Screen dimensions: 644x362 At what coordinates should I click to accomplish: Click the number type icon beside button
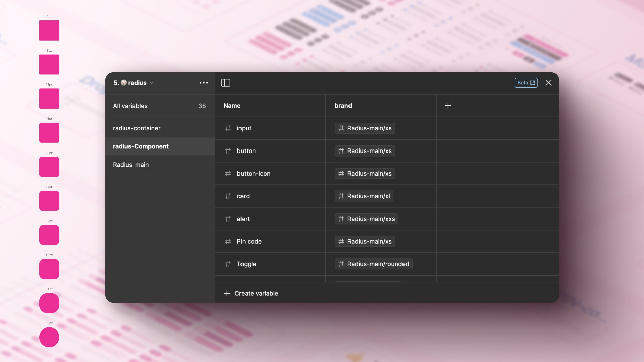coord(228,151)
